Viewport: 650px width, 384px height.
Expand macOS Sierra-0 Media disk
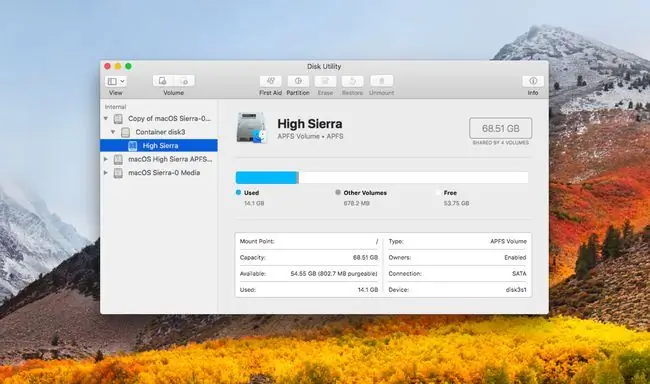click(x=106, y=173)
